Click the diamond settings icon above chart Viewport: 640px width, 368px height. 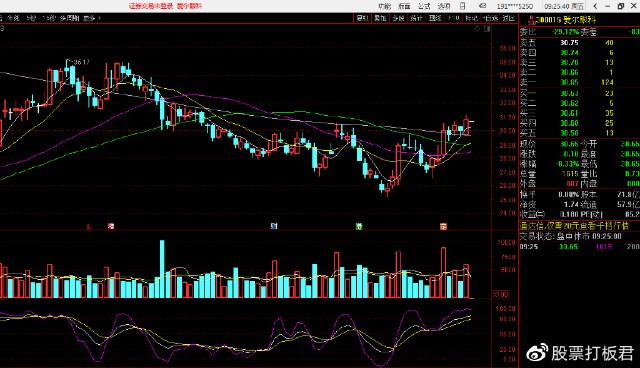click(477, 29)
